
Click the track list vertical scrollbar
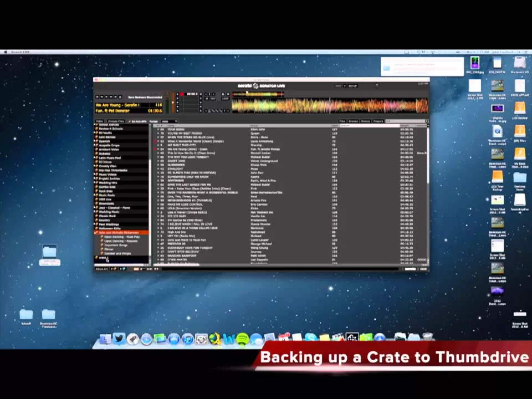[428, 155]
